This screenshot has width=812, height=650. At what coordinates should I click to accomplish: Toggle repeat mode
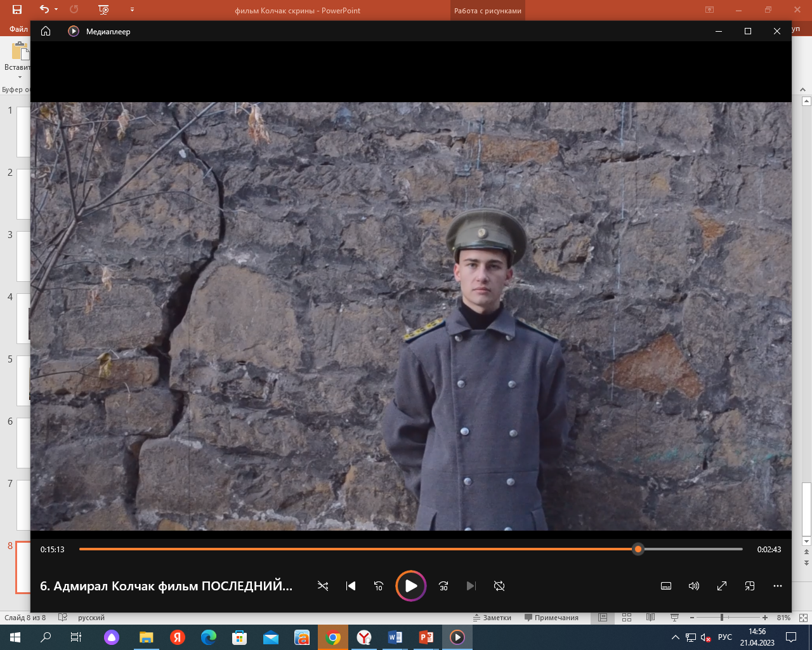tap(499, 586)
